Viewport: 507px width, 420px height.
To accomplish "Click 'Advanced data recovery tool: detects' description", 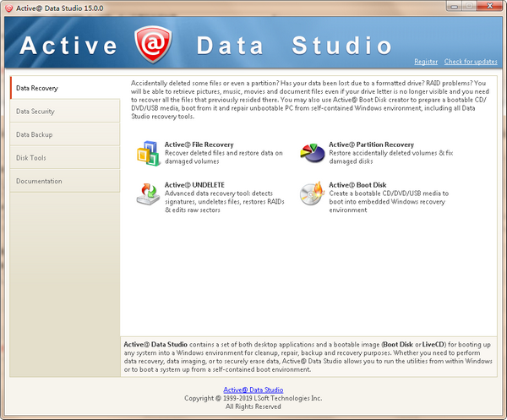I will click(x=225, y=202).
